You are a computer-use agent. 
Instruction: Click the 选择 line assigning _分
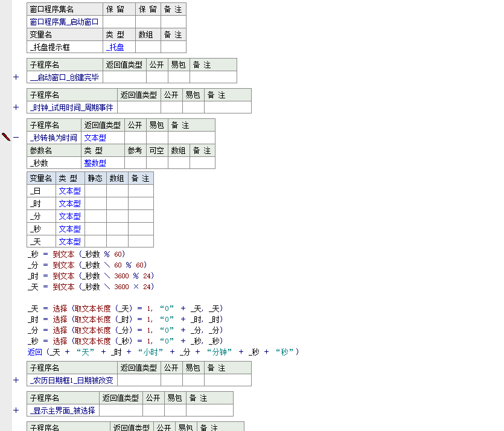[x=126, y=330]
